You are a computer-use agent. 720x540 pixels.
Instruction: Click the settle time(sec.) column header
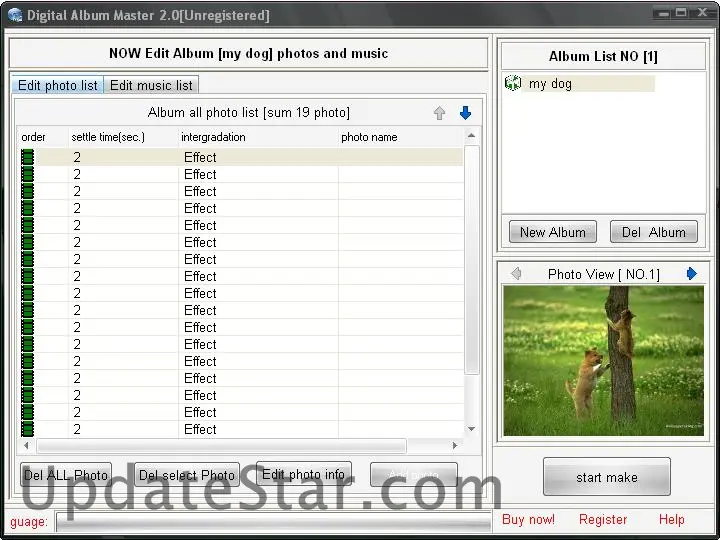(x=123, y=137)
